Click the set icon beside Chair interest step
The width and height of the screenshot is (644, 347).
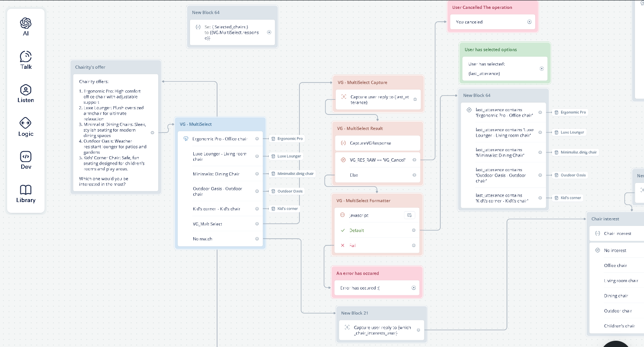coord(597,233)
